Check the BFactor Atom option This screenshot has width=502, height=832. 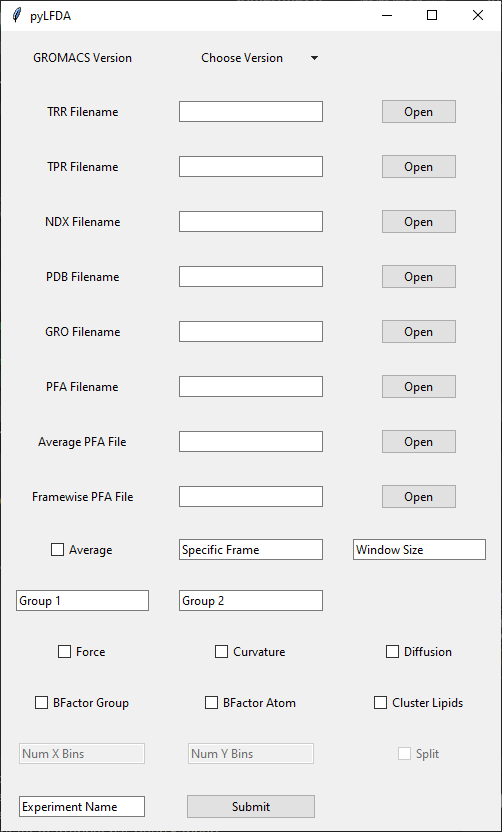coord(211,703)
